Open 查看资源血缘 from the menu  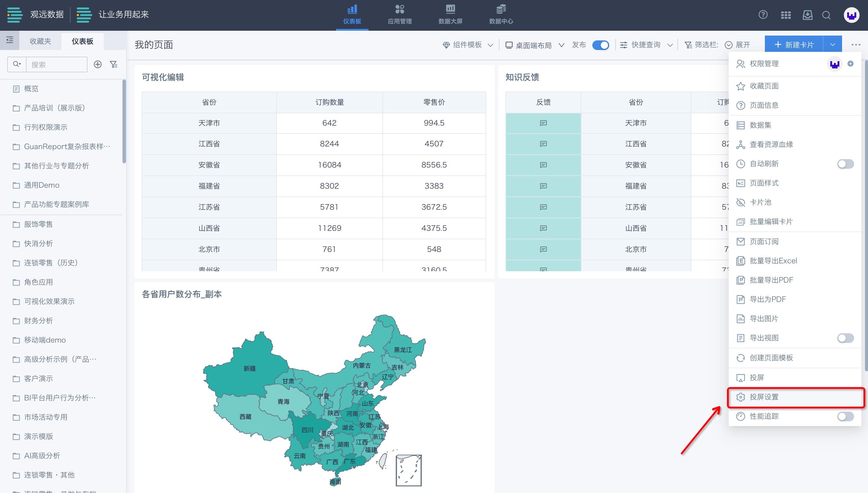(795, 145)
